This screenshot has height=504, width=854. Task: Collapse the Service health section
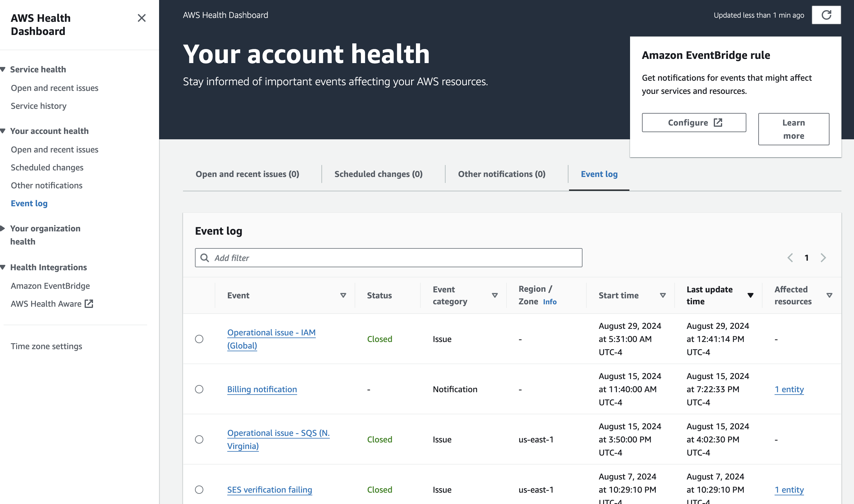click(3, 69)
